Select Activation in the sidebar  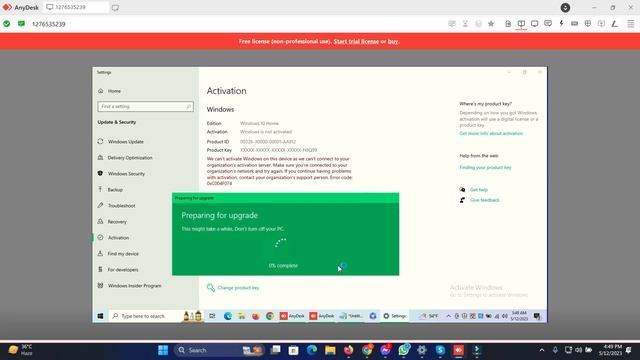click(x=113, y=238)
